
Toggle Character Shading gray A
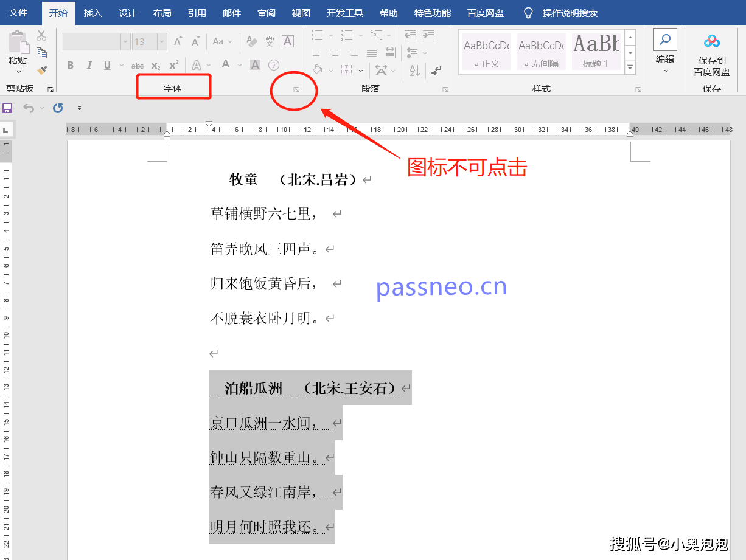256,65
